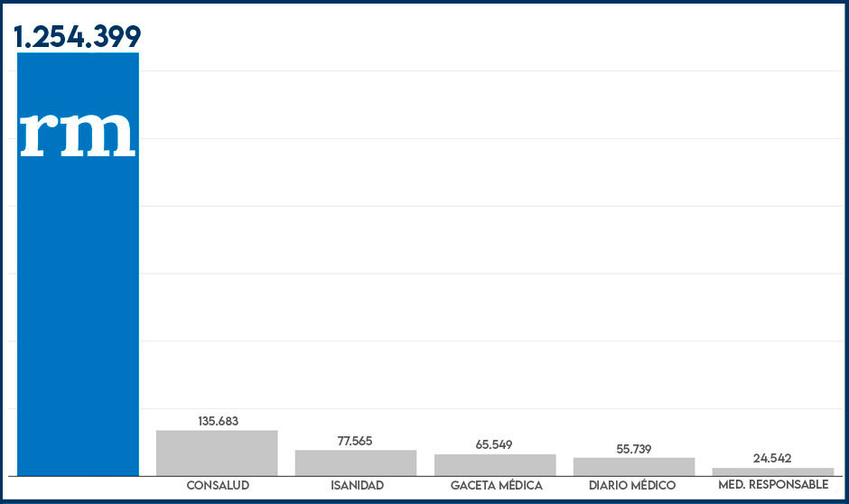Image resolution: width=849 pixels, height=504 pixels.
Task: Click the GACETA MÉDICA axis label
Action: pos(496,486)
